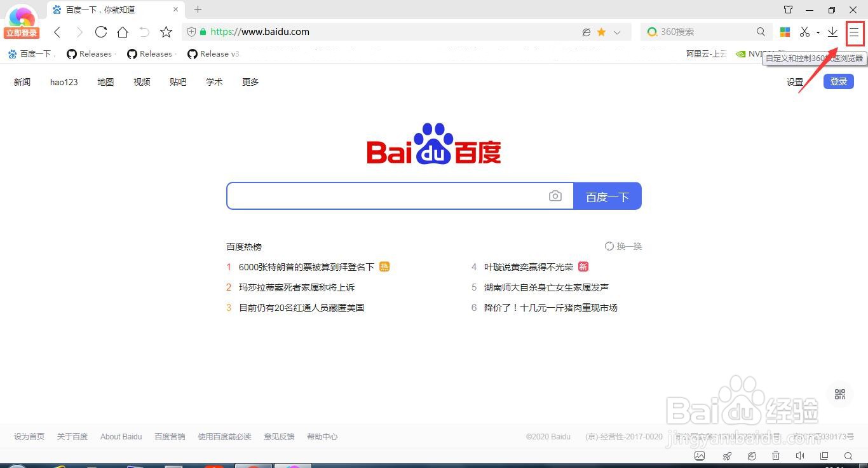Click the 设为首页 footer link
868x468 pixels.
[29, 437]
